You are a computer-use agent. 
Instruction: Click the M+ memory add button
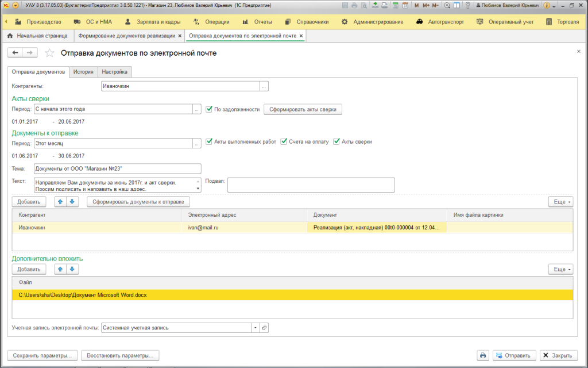click(426, 6)
